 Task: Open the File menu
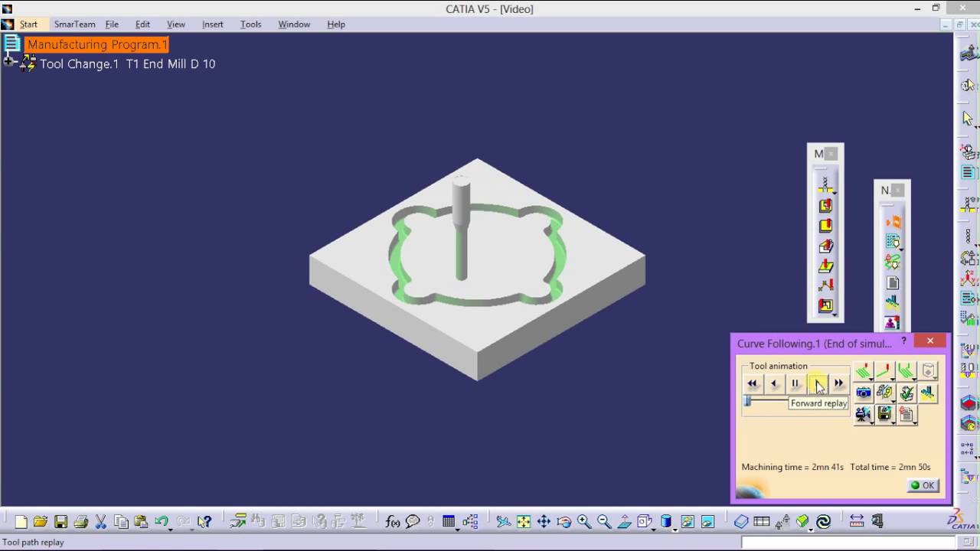pos(112,24)
